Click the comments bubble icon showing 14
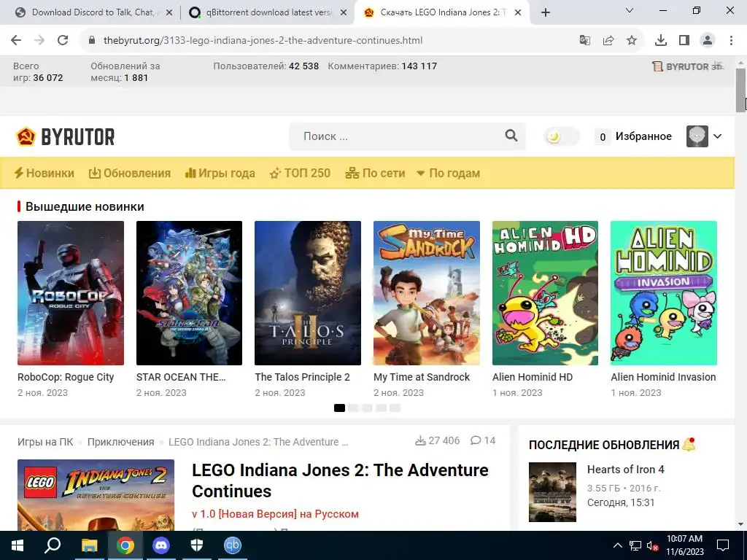The height and width of the screenshot is (560, 747). coord(476,440)
